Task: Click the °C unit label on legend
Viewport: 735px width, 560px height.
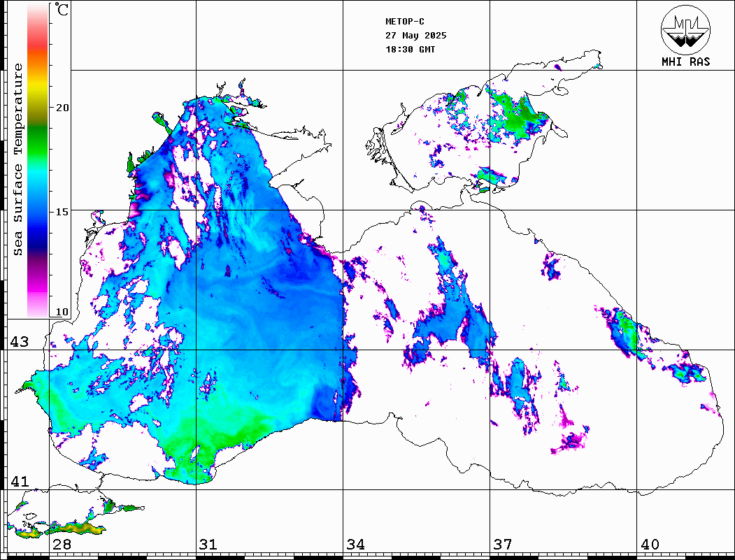Action: [62, 9]
